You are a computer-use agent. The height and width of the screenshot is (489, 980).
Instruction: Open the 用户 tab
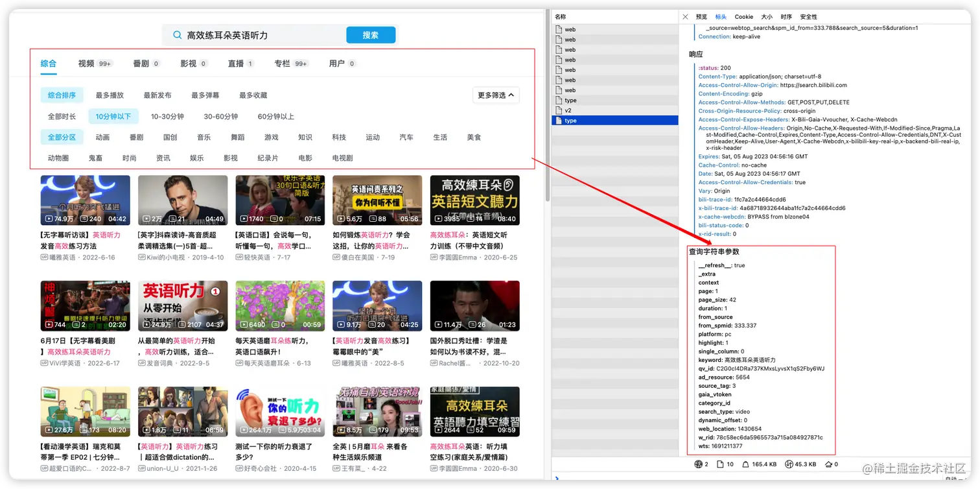click(x=343, y=64)
